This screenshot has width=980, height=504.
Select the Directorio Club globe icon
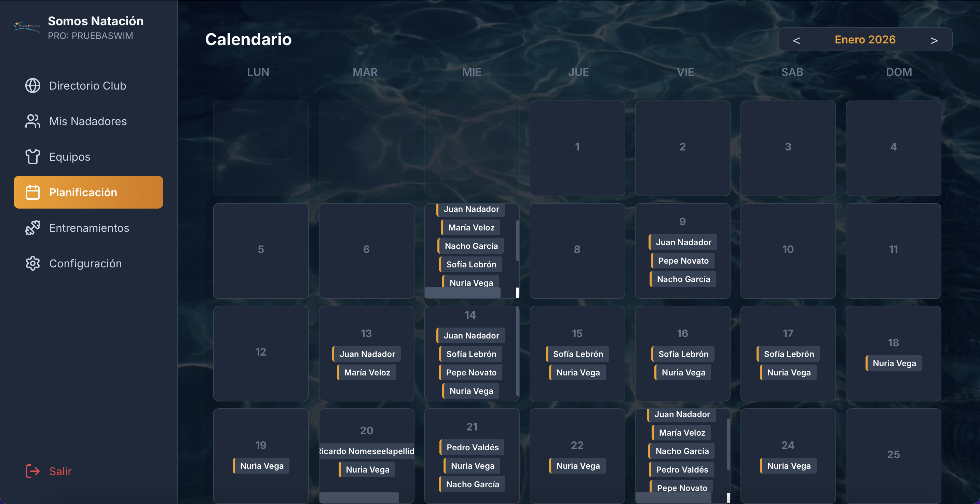[32, 85]
